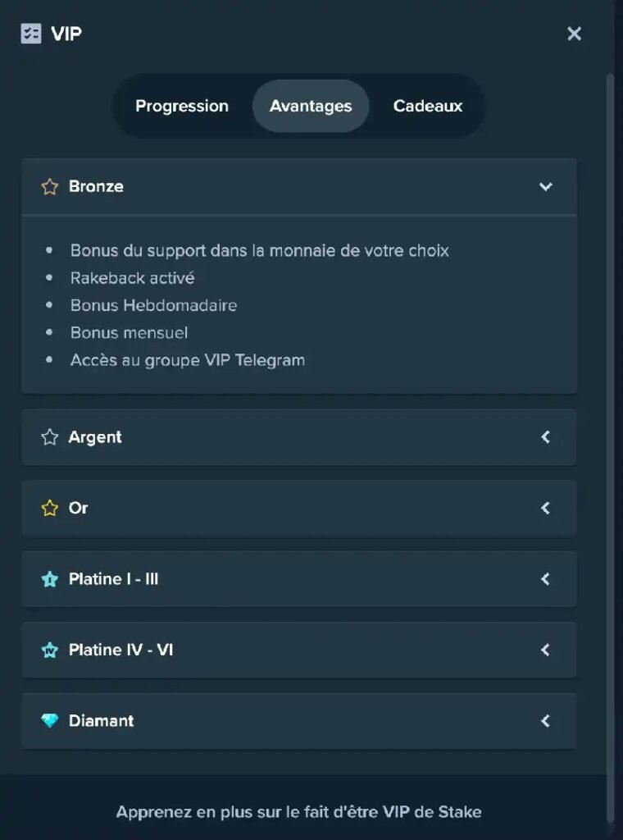Click the VIP checklist icon in header
The height and width of the screenshot is (840, 623).
pyautogui.click(x=30, y=34)
